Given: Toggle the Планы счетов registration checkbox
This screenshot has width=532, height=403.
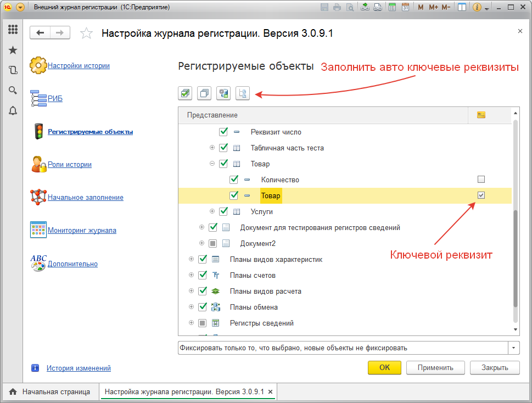Looking at the screenshot, I should (203, 275).
